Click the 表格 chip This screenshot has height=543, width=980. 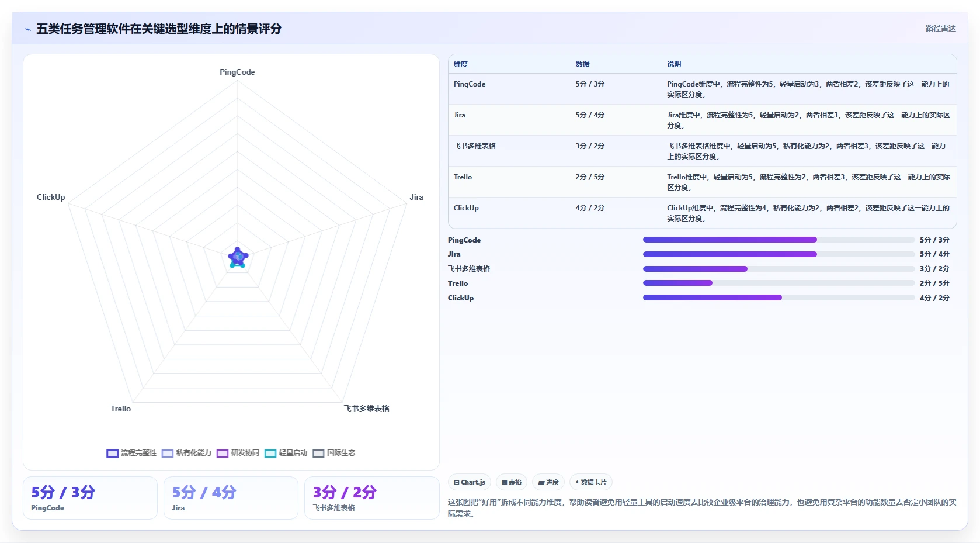(x=512, y=482)
